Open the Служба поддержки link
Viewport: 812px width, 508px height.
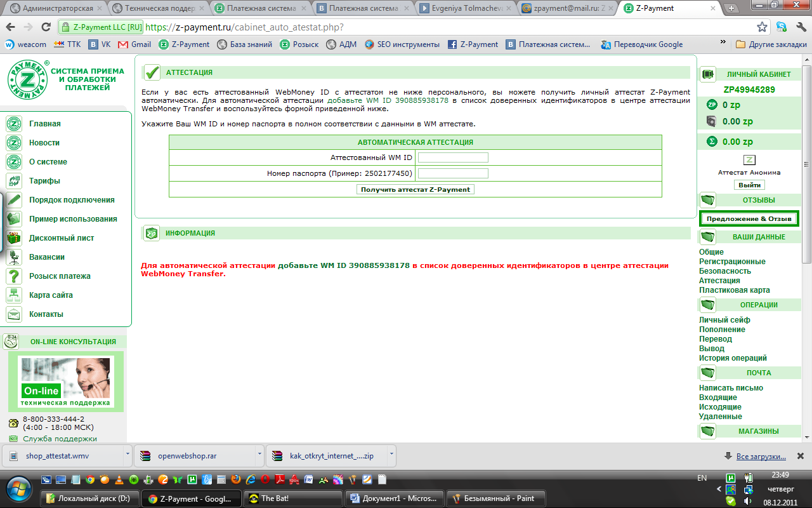60,439
